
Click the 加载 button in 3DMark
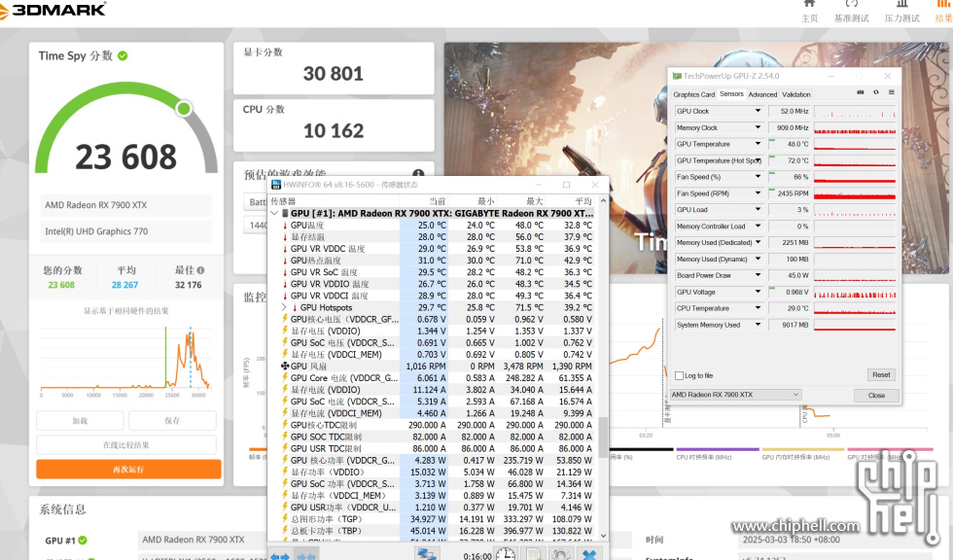[x=80, y=420]
